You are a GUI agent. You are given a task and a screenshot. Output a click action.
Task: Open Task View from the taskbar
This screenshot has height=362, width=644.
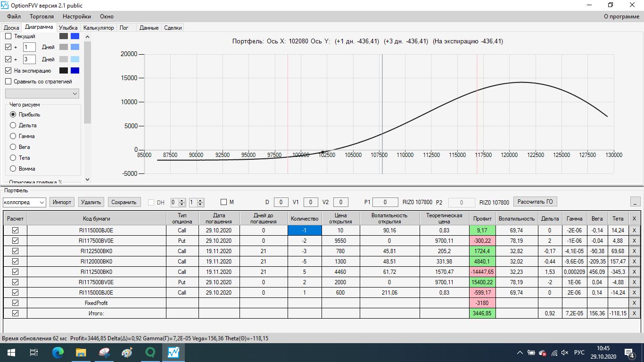[x=33, y=352]
